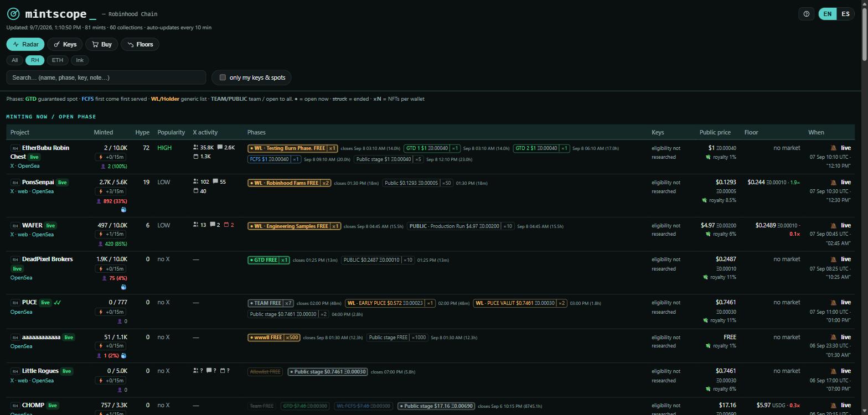Click the FCFS $1 phase badge
Viewport: 868px width, 415px height.
274,159
